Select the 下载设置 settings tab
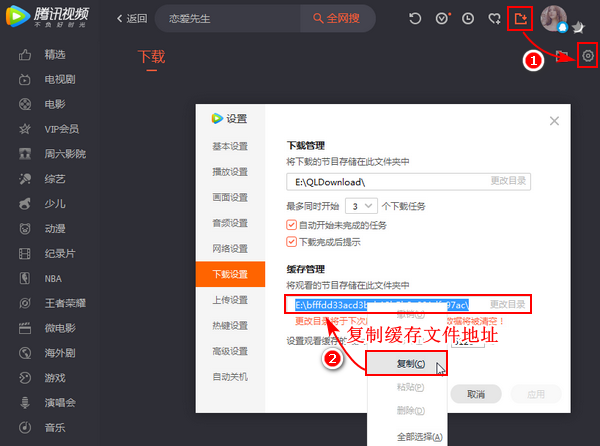 pyautogui.click(x=230, y=274)
